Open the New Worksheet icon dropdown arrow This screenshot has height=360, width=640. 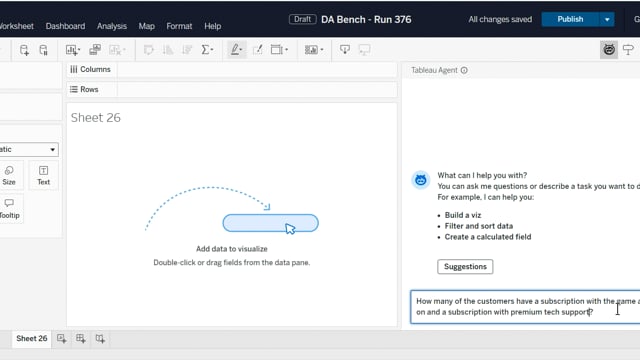[x=79, y=50]
